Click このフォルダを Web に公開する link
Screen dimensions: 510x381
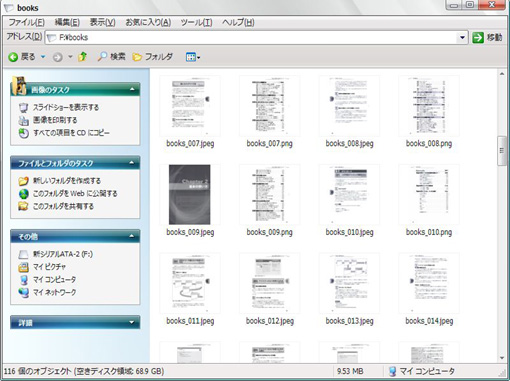pos(75,193)
